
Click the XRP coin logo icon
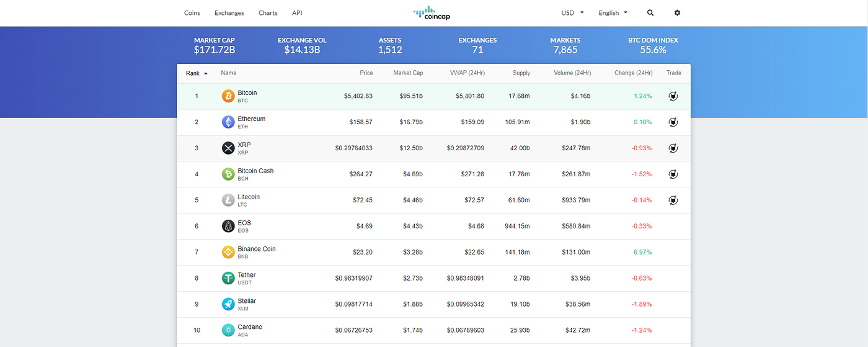[228, 148]
